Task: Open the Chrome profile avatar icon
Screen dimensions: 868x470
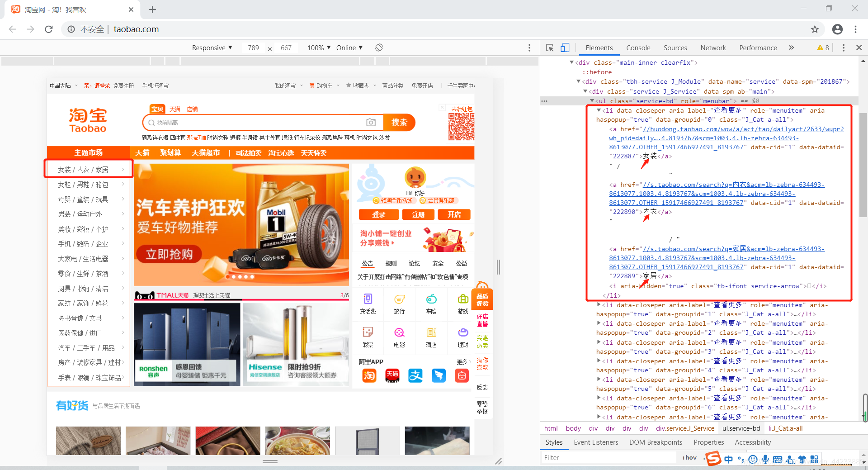Action: click(x=837, y=29)
